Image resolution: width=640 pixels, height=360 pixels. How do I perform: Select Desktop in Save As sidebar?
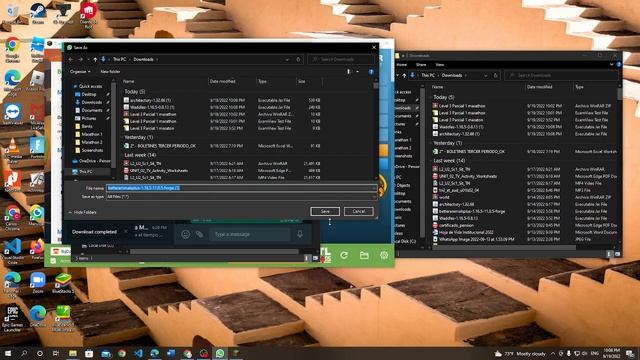pyautogui.click(x=89, y=94)
